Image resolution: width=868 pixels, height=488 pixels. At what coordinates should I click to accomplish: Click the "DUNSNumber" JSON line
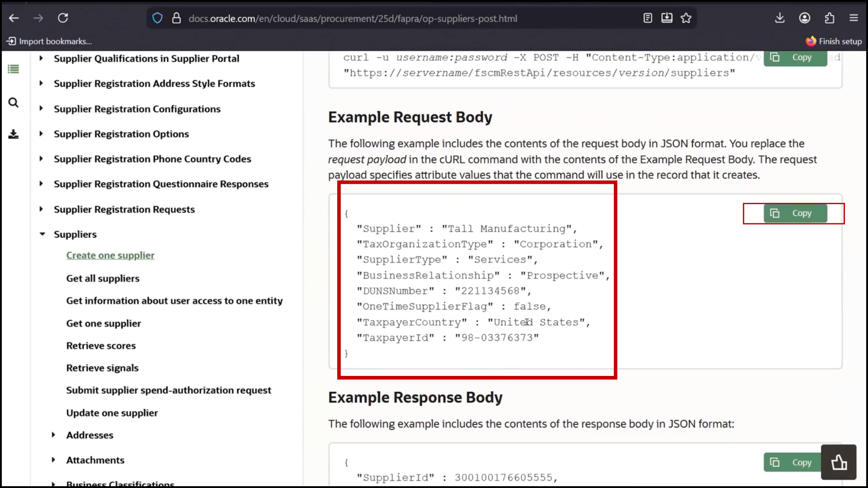pos(444,291)
